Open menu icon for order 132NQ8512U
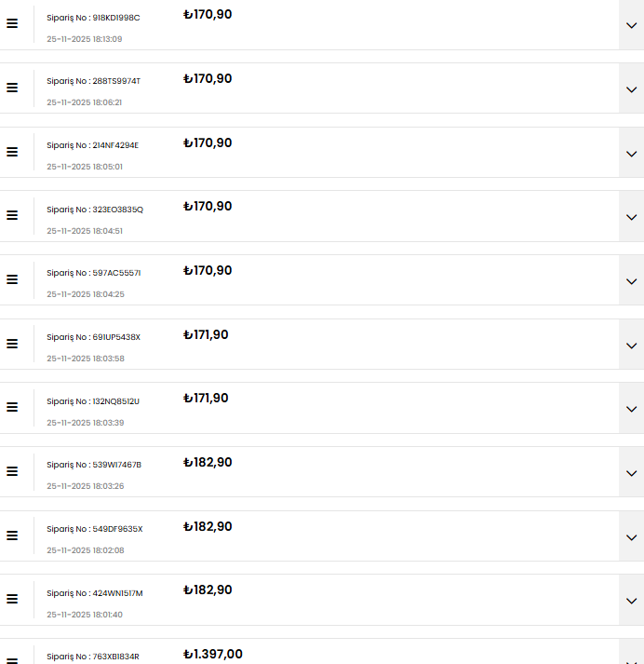 (x=12, y=407)
